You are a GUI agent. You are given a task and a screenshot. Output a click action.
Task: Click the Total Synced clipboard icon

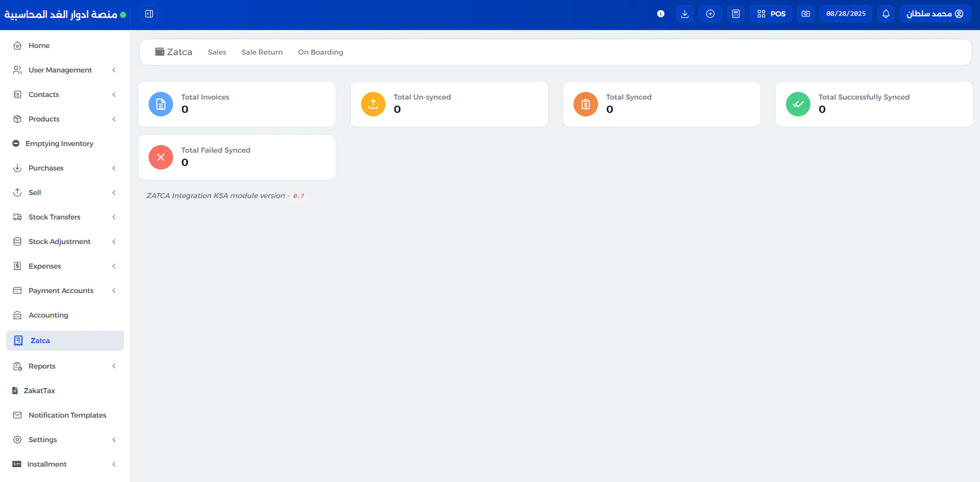click(x=586, y=104)
